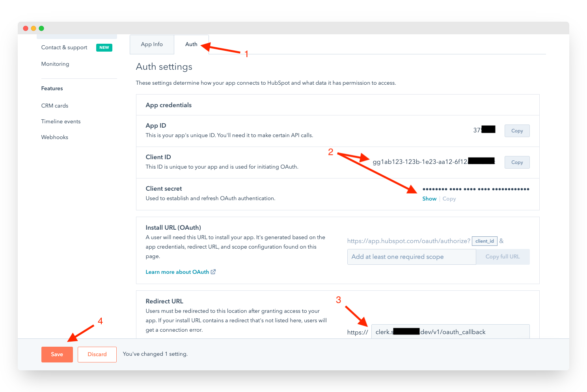Click the Redirect URL heading

pos(164,301)
